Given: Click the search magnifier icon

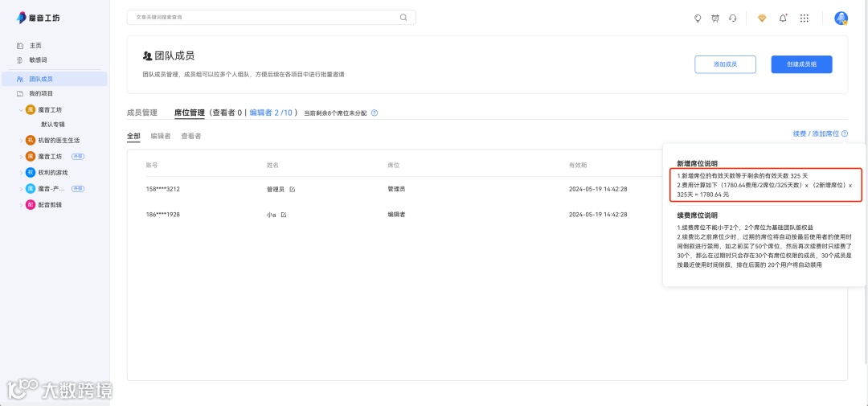Looking at the screenshot, I should [x=403, y=17].
